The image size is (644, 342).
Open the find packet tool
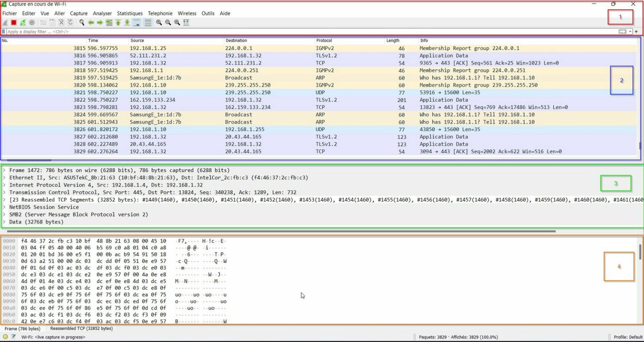pyautogui.click(x=82, y=22)
